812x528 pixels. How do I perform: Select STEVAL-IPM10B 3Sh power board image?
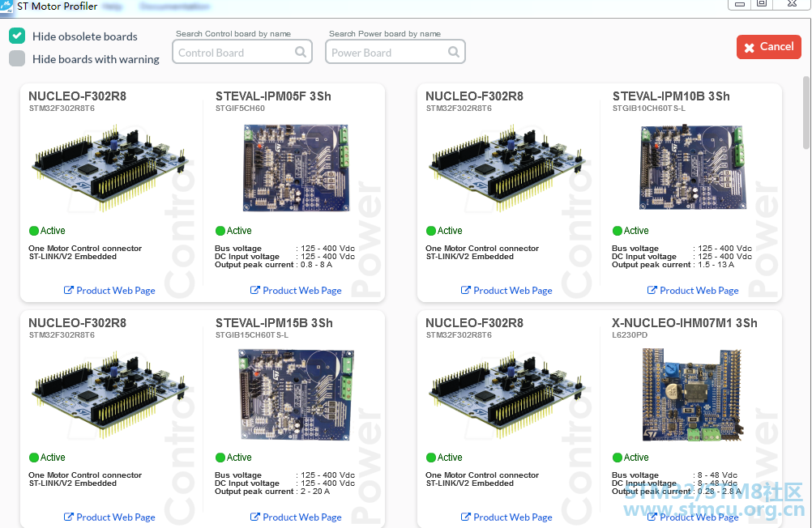(x=693, y=166)
